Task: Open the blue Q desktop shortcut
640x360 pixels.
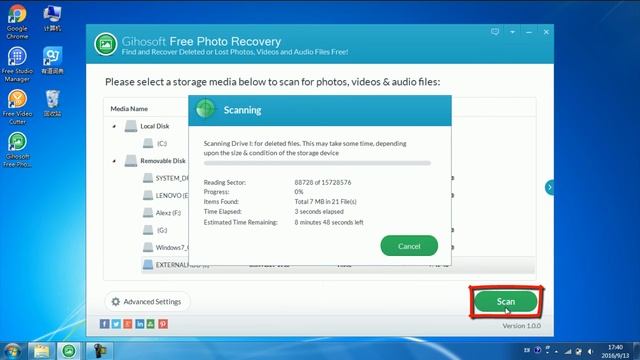Action: click(x=52, y=60)
